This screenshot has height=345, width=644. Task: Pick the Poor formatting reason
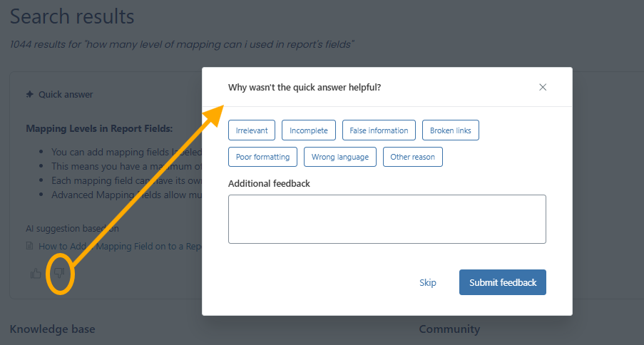(x=262, y=157)
